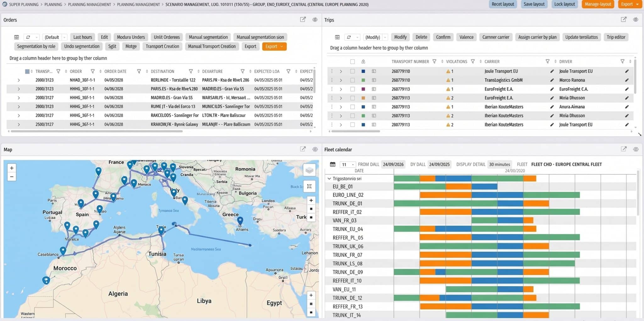Click the Trips grid columns icon
Image resolution: width=644 pixels, height=321 pixels.
(337, 37)
